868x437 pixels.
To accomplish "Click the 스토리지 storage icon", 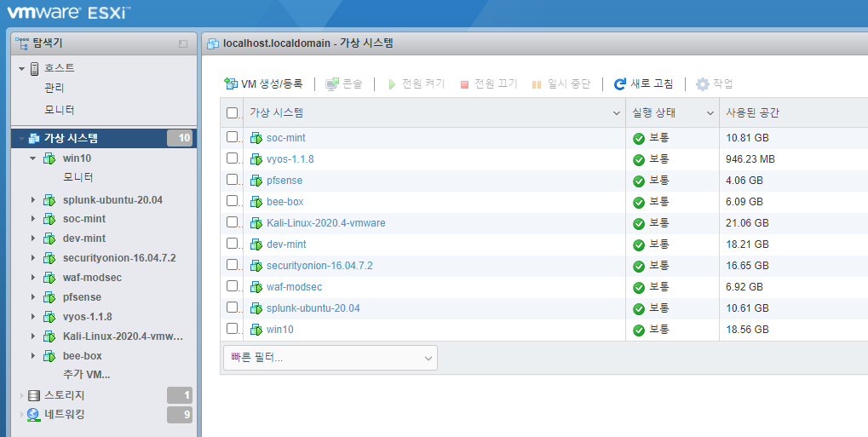I will tap(34, 395).
